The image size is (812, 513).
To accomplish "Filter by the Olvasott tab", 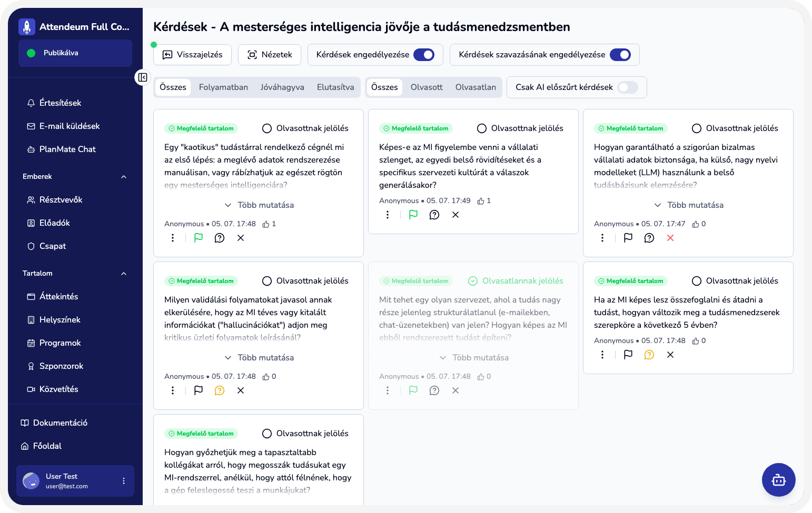I will [x=427, y=87].
